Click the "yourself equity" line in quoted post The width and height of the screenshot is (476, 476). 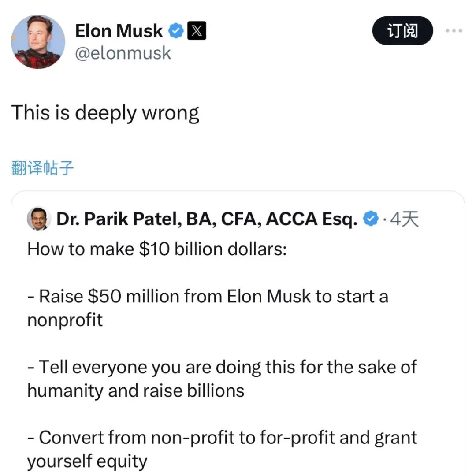click(87, 461)
